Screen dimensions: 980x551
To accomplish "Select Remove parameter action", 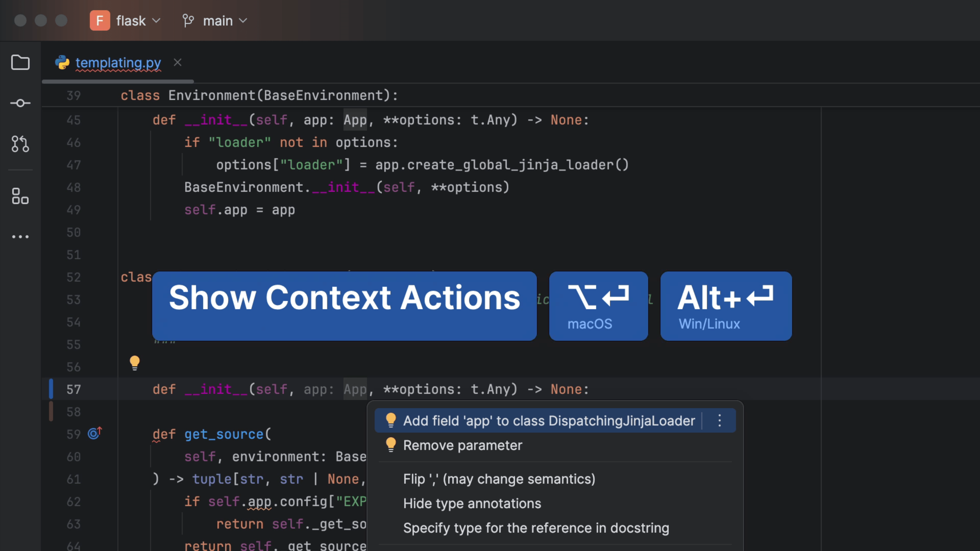I will tap(462, 445).
